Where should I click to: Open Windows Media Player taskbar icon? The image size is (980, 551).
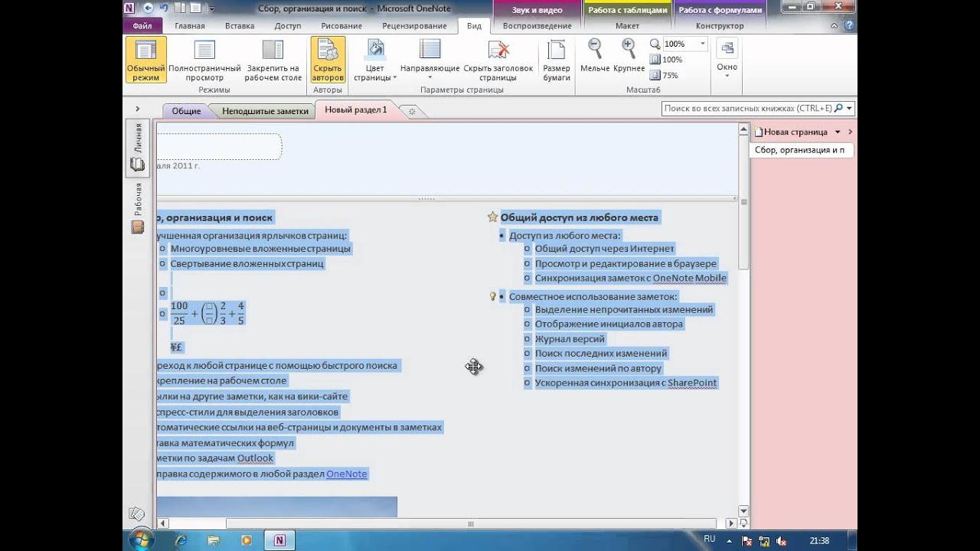[x=247, y=540]
